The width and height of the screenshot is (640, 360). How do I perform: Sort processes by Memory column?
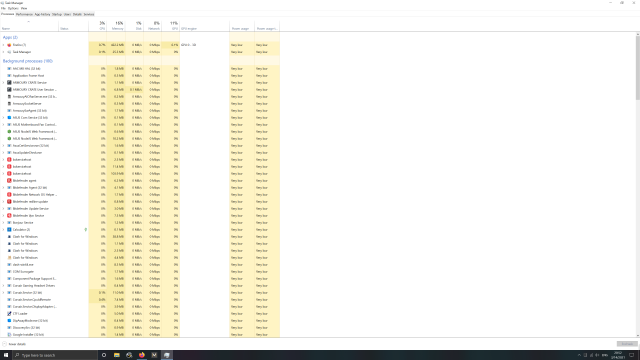[x=116, y=26]
